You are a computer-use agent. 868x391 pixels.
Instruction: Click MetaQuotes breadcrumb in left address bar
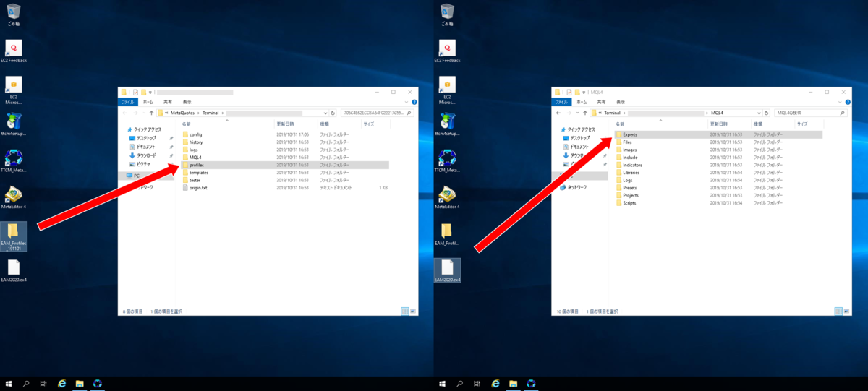click(183, 113)
